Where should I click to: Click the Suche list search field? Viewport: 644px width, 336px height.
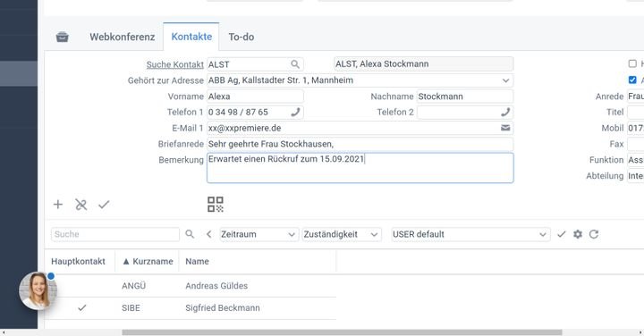[115, 234]
